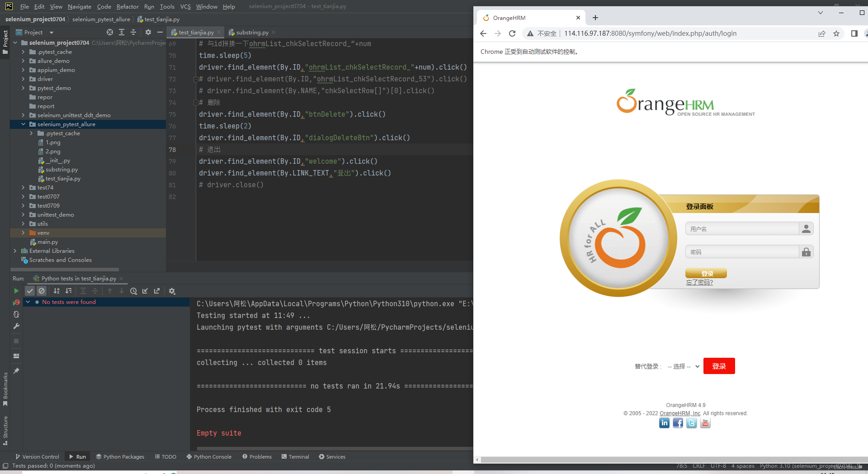
Task: Open test runner settings gear
Action: 172,291
